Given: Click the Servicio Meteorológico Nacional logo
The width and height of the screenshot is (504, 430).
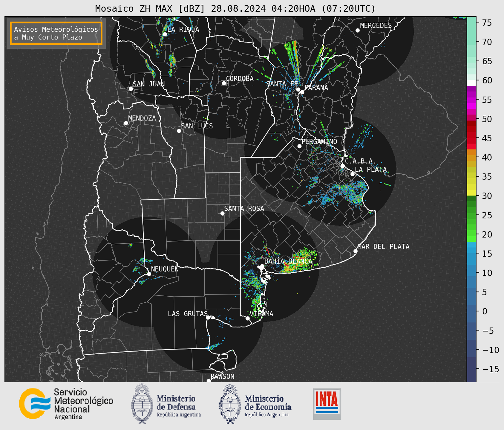Looking at the screenshot, I should click(x=66, y=404).
